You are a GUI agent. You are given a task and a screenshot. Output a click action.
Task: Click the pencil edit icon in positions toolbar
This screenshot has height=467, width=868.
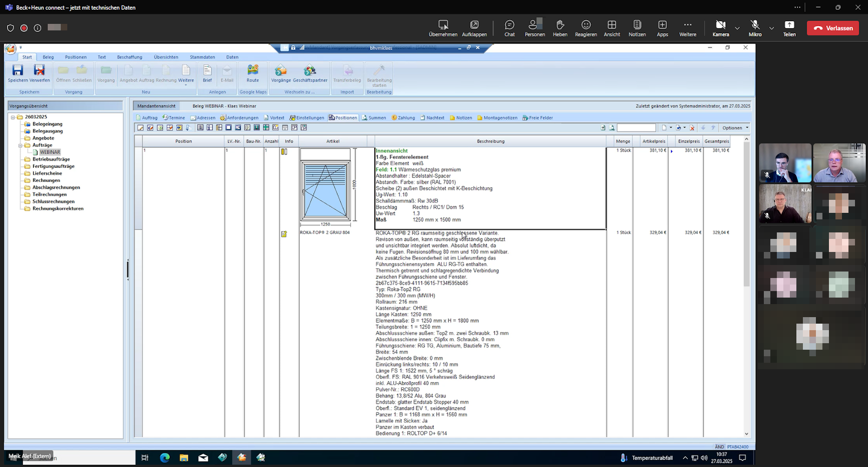[x=141, y=128]
